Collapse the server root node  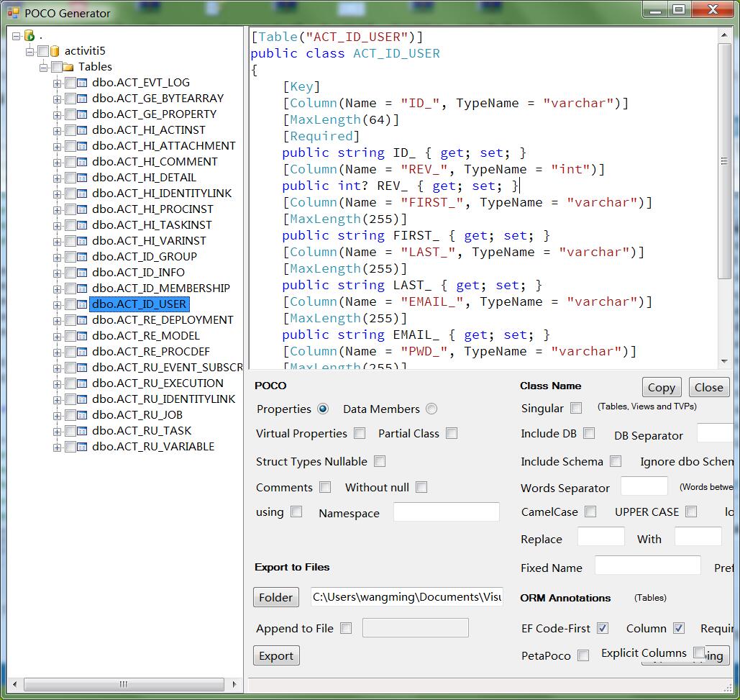[16, 36]
